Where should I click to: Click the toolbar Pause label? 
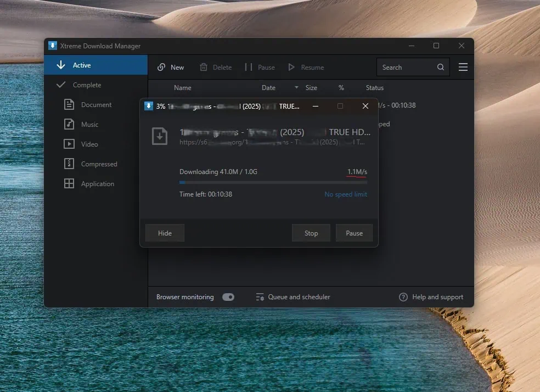tap(266, 68)
